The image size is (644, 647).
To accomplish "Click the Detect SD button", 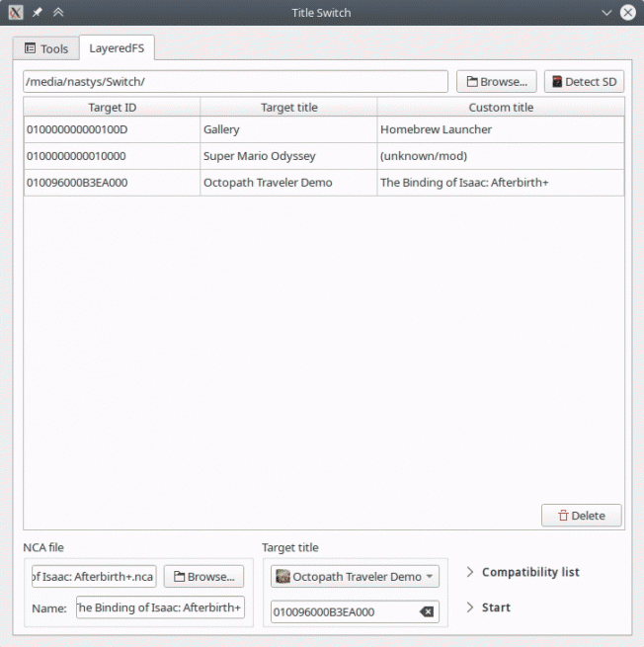I will coord(584,82).
